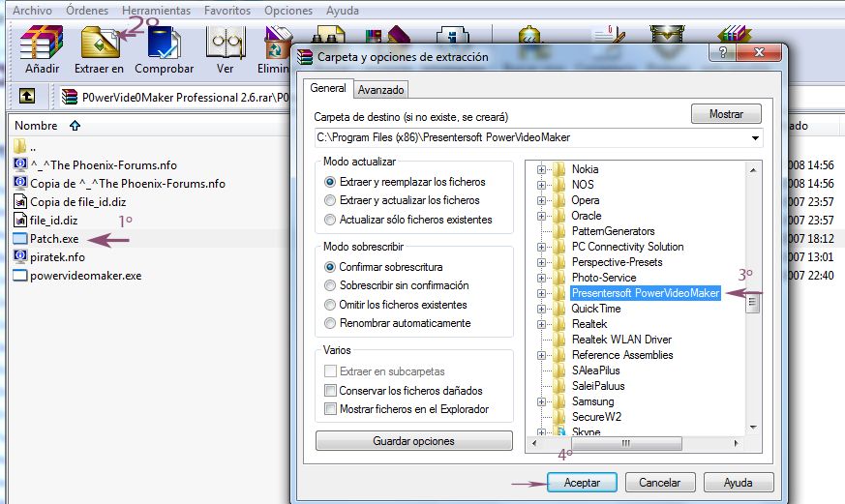Click the Comprobar toolbar icon
Screen dimensions: 845x504
(164, 44)
